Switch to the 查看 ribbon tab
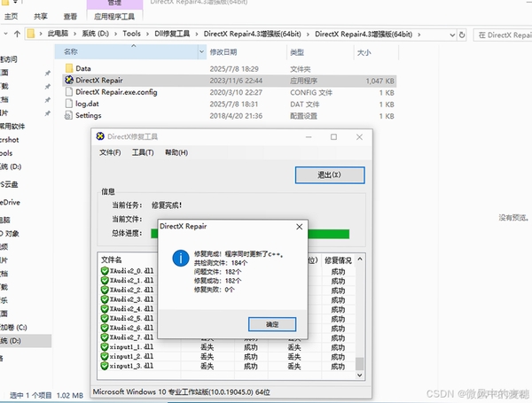Image resolution: width=532 pixels, height=403 pixels. 70,16
